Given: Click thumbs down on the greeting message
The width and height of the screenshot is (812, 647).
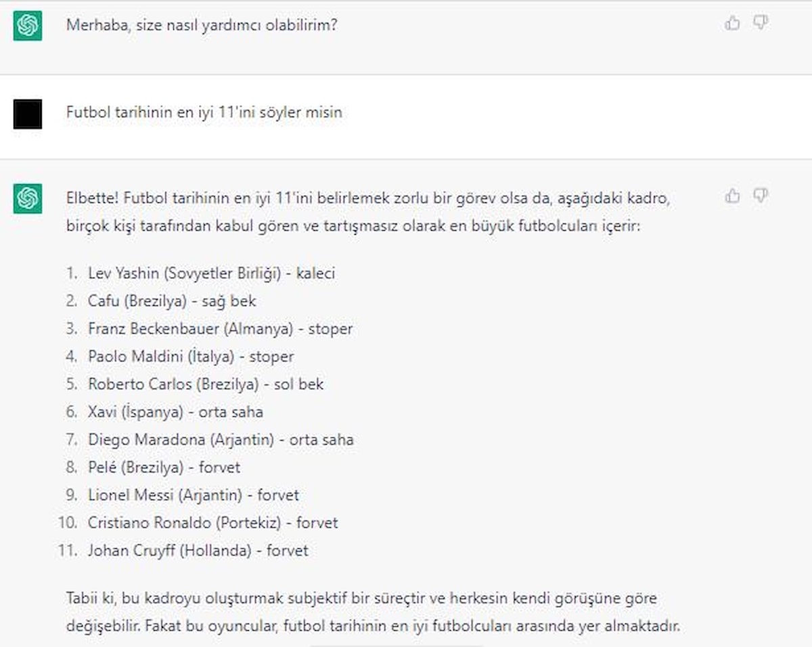Looking at the screenshot, I should pyautogui.click(x=761, y=24).
